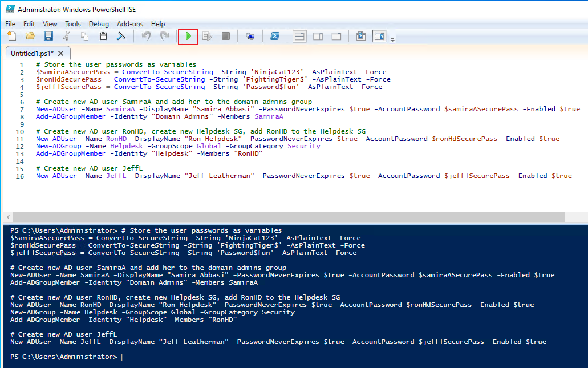Open the Edit menu
Image resolution: width=588 pixels, height=368 pixels.
[x=29, y=24]
